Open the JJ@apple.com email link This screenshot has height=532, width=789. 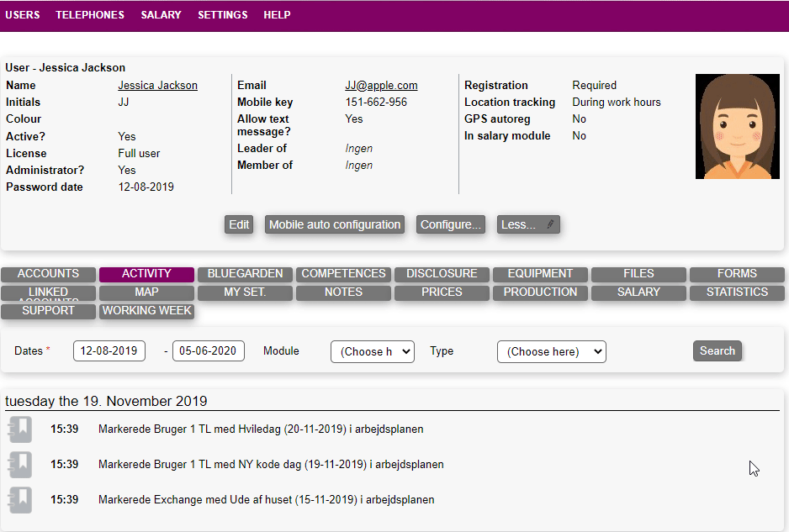381,86
